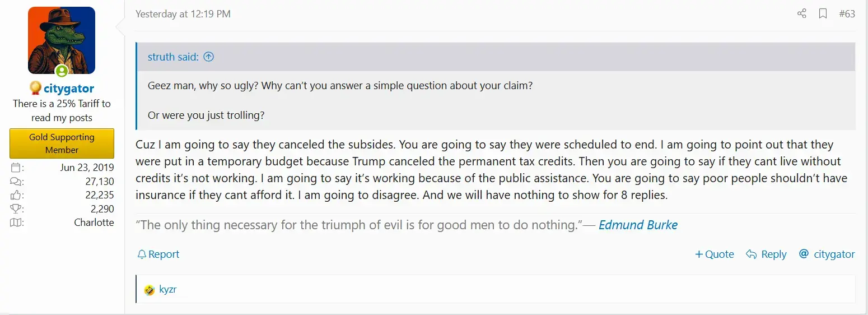The width and height of the screenshot is (868, 315).
Task: Add post to multi-quote with +Quote
Action: 714,254
